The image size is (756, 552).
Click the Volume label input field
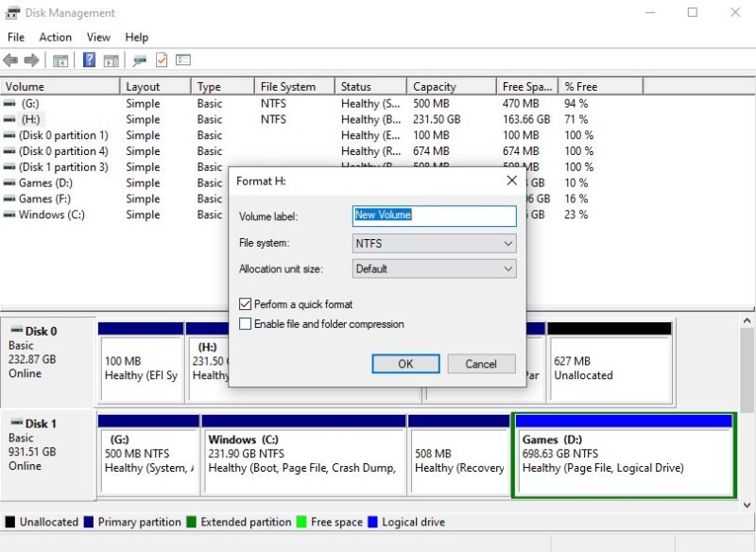pos(434,216)
